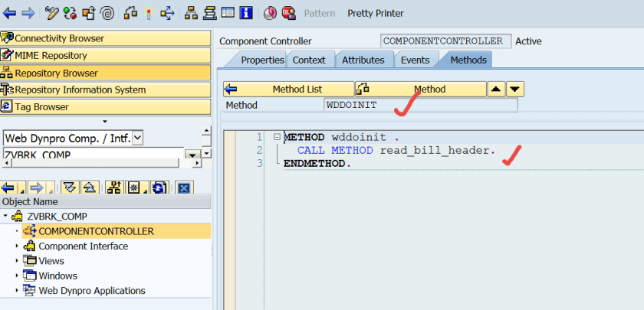Expand all nodes with the double down-triangle icon
The image size is (644, 310).
click(71, 188)
